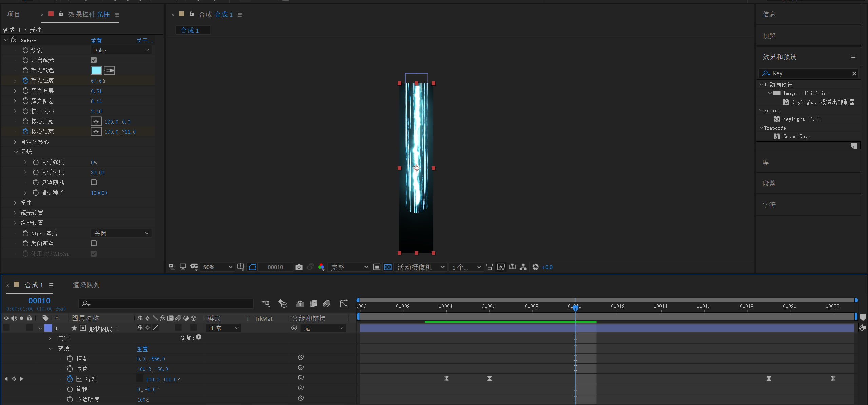Click 缩放 stopwatch in timeline
This screenshot has height=405, width=868.
pyautogui.click(x=70, y=379)
